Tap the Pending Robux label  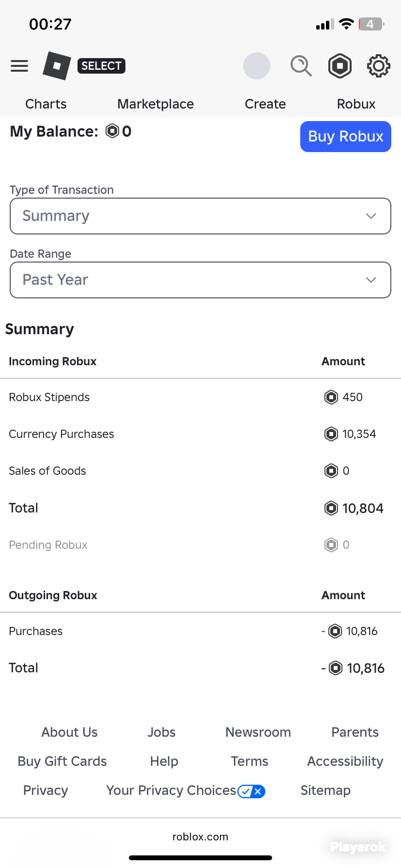click(48, 545)
